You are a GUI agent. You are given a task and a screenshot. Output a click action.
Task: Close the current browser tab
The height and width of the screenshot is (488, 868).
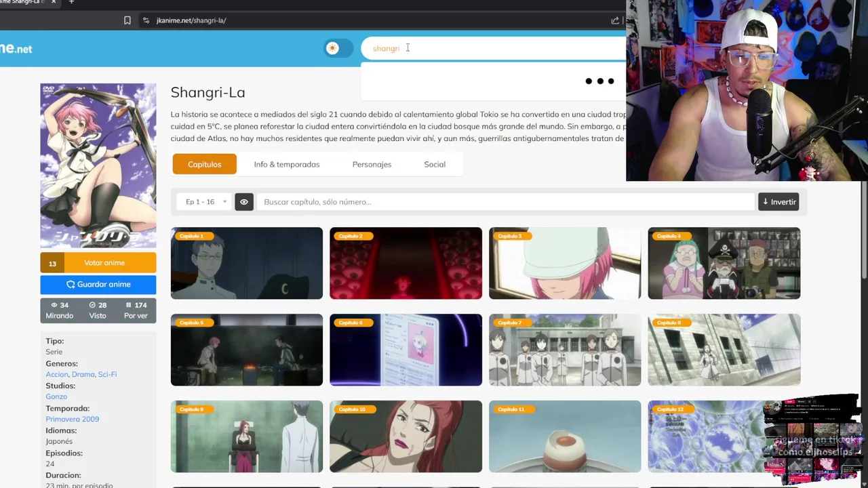tap(54, 2)
